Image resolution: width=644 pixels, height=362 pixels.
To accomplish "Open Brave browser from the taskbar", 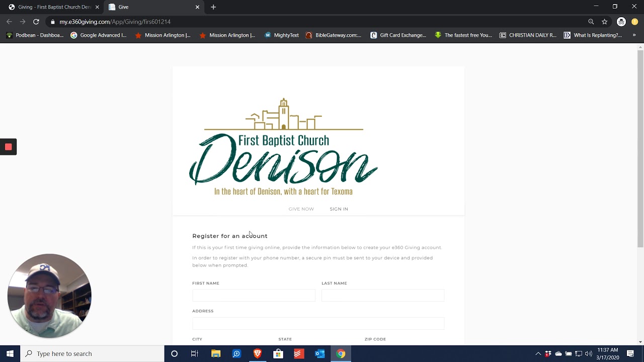I will click(257, 353).
